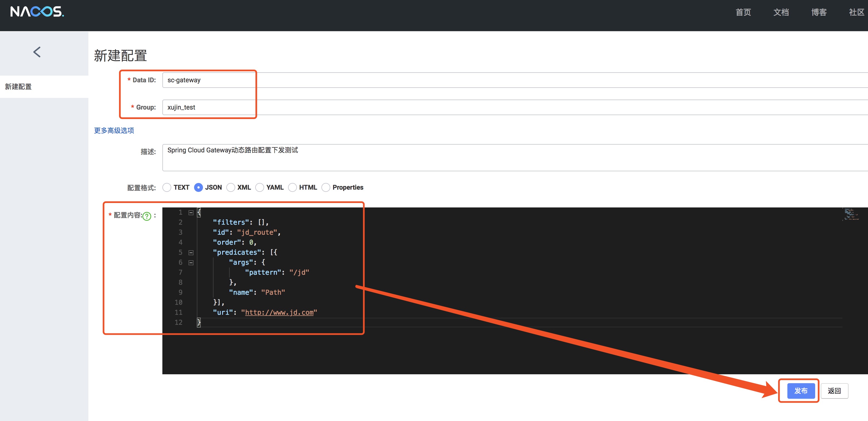868x421 pixels.
Task: Expand the 更多高级选项 link
Action: [x=114, y=130]
